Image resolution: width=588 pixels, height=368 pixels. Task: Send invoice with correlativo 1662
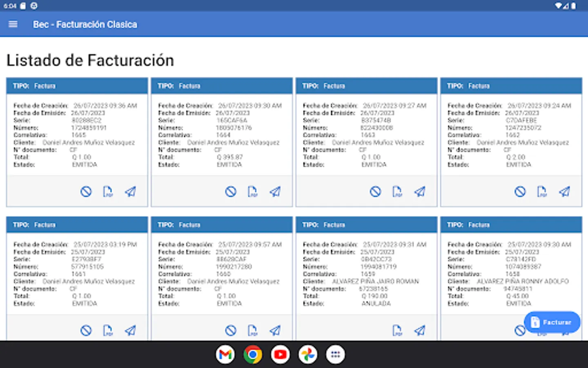click(564, 191)
